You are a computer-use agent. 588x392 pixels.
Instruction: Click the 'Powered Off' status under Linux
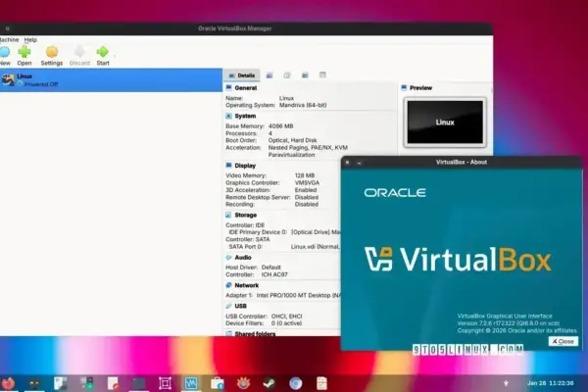41,84
